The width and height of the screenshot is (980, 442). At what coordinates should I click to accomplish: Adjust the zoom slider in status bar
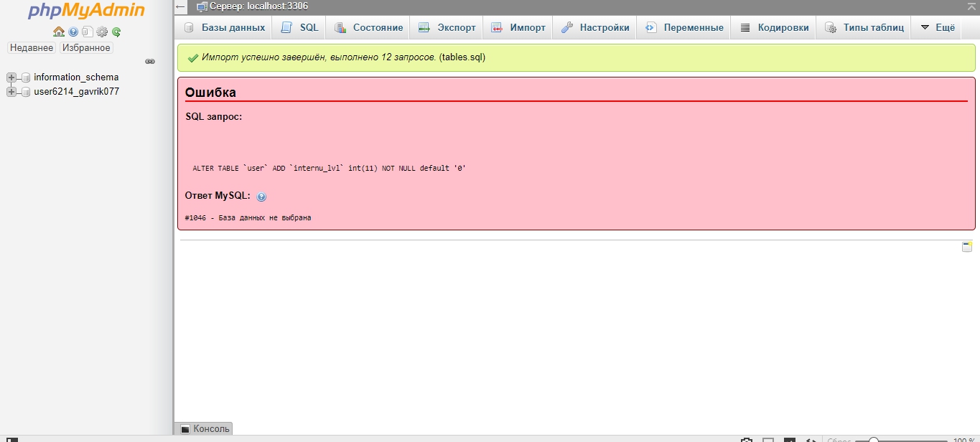click(873, 440)
